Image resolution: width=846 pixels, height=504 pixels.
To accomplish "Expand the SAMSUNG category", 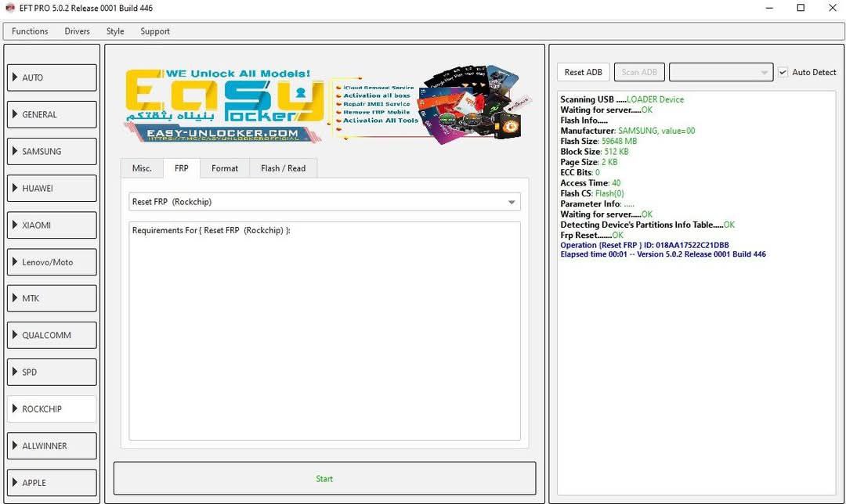I will tap(52, 152).
